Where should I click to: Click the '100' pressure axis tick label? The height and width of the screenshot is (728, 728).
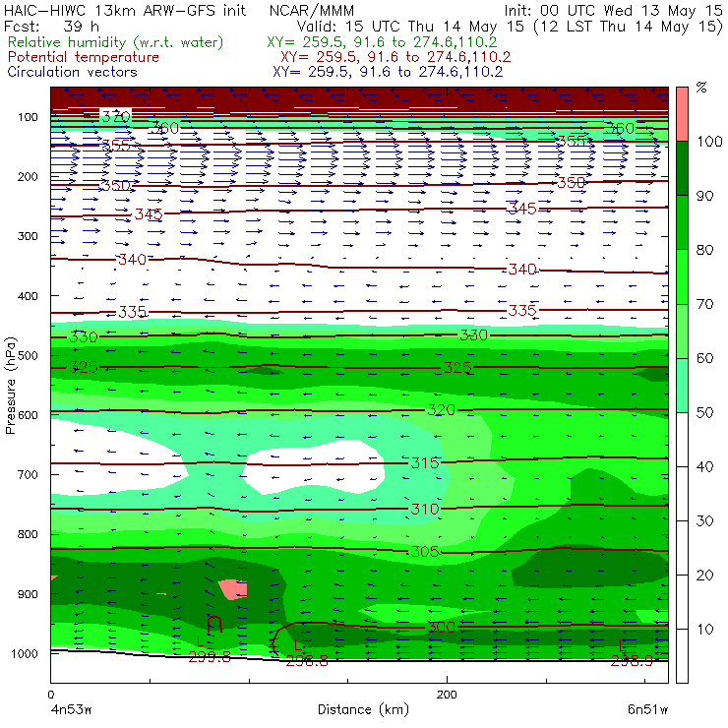(x=28, y=117)
